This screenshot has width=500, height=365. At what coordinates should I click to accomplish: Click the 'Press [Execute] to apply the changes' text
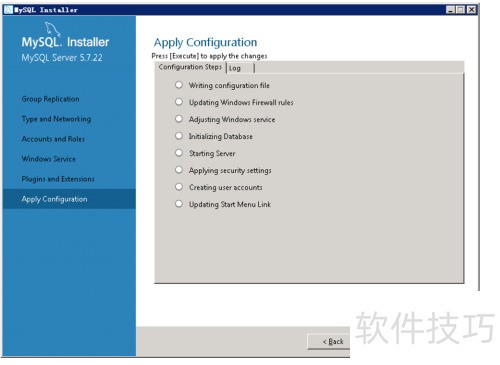209,56
